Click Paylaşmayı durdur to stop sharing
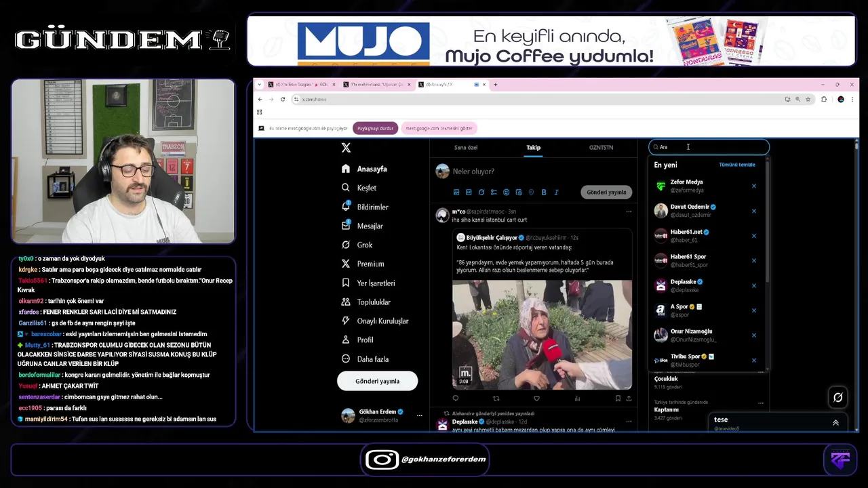 375,128
